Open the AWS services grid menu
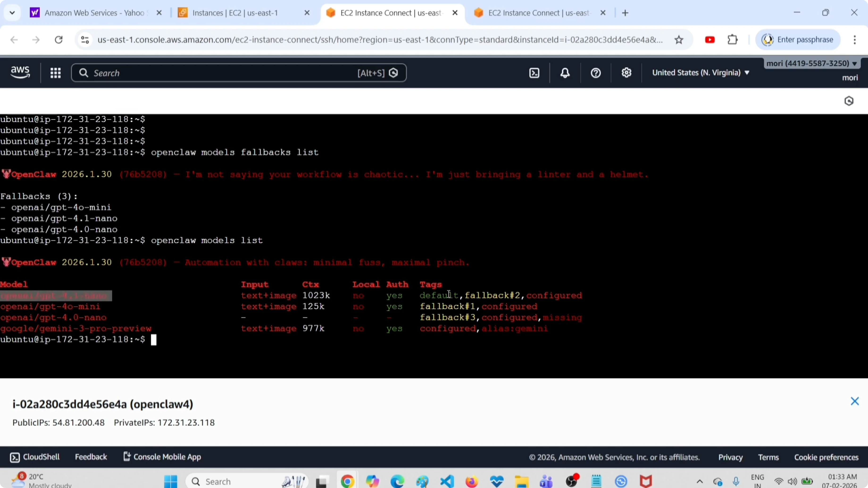Screen dimensions: 868x488 click(x=55, y=73)
